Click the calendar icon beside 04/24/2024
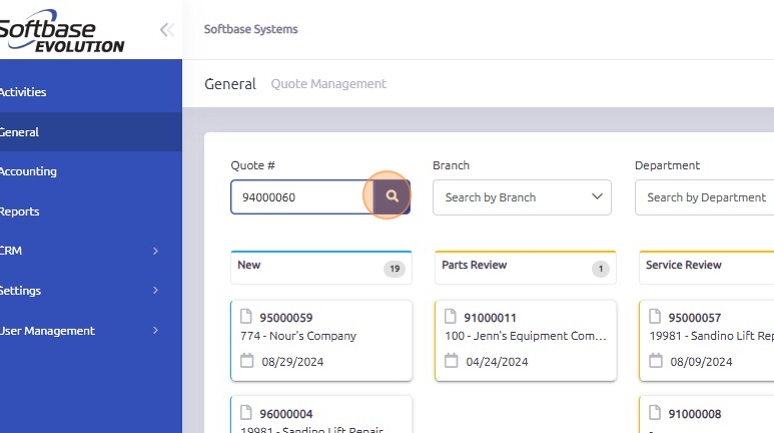The image size is (774, 433). [x=451, y=361]
